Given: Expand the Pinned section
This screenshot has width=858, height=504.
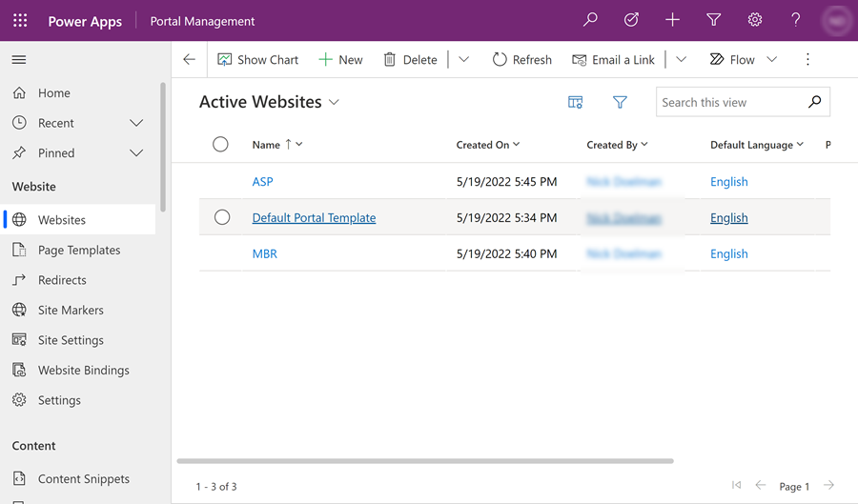Looking at the screenshot, I should click(x=136, y=153).
